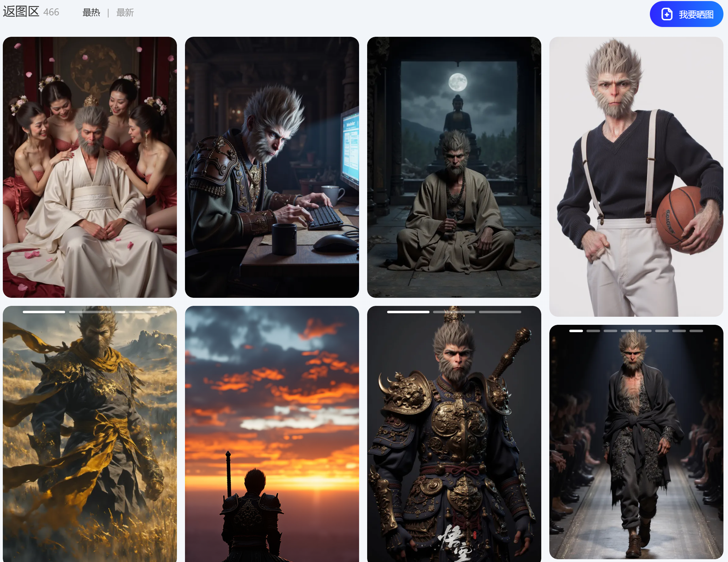The width and height of the screenshot is (728, 562).
Task: Select last slide indicator on runway image
Action: coord(696,331)
